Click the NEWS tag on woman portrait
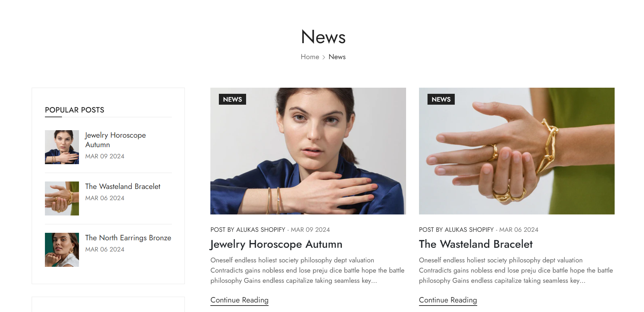This screenshot has height=312, width=644. [x=232, y=99]
